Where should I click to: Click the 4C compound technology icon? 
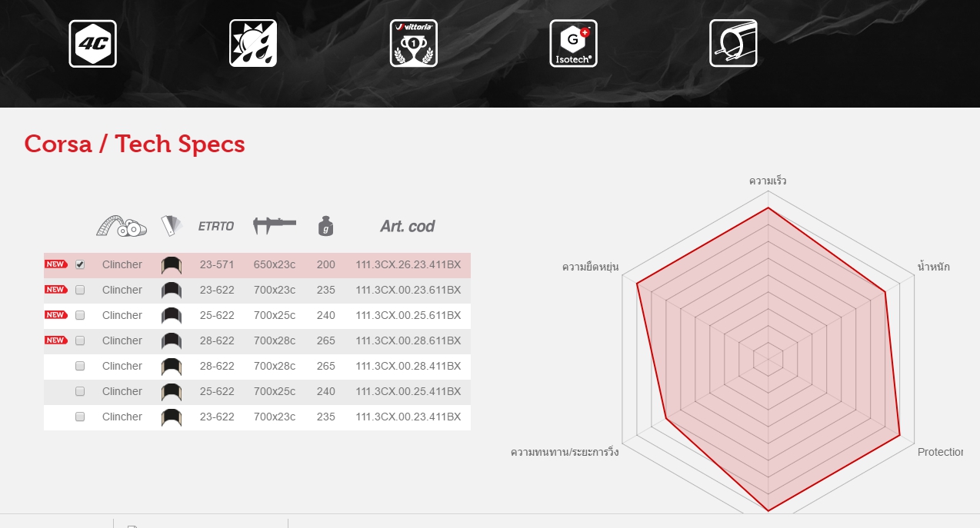click(x=92, y=44)
